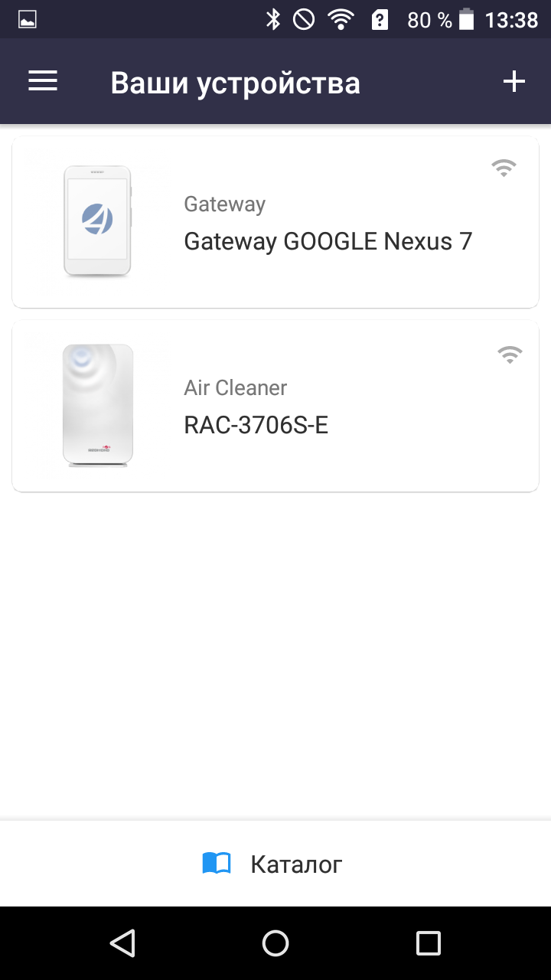Tap the plus icon to add device
551x980 pixels.
[x=514, y=82]
